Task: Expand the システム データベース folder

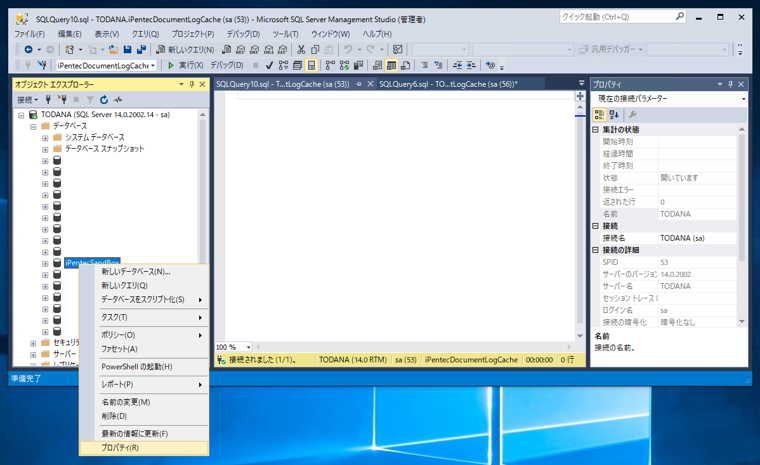Action: [x=45, y=137]
